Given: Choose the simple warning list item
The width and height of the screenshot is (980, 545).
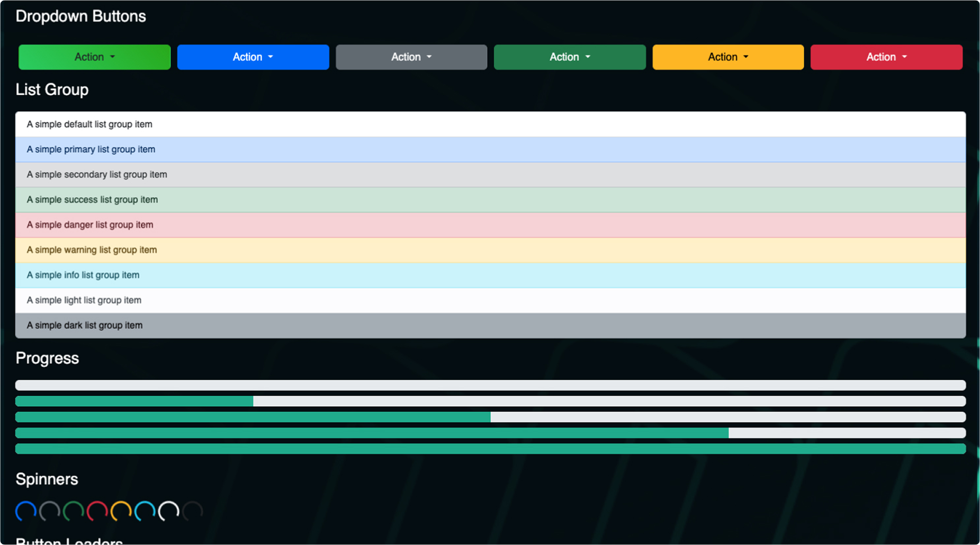Looking at the screenshot, I should pyautogui.click(x=490, y=250).
